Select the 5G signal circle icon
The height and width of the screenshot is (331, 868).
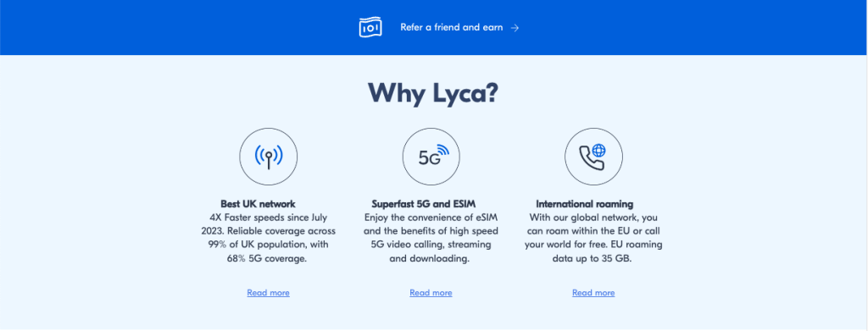tap(431, 157)
